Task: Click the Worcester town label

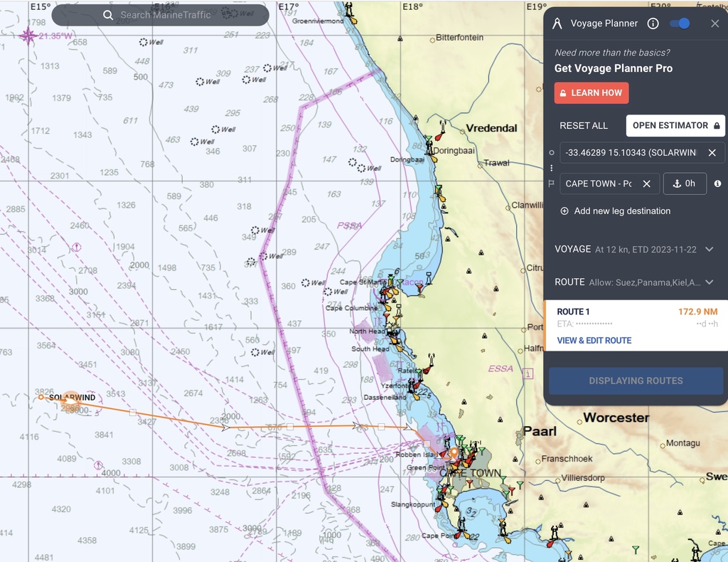Action: [616, 418]
